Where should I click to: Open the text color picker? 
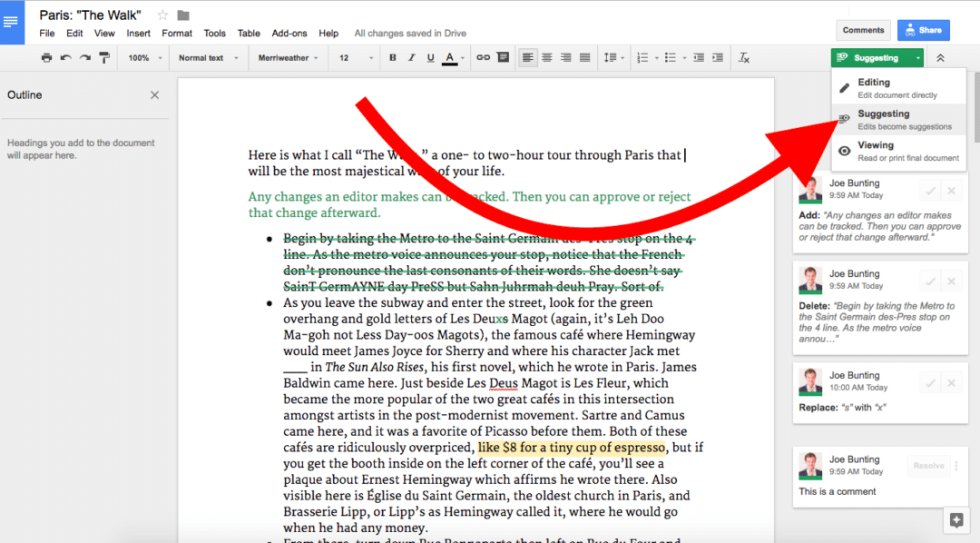[x=451, y=57]
